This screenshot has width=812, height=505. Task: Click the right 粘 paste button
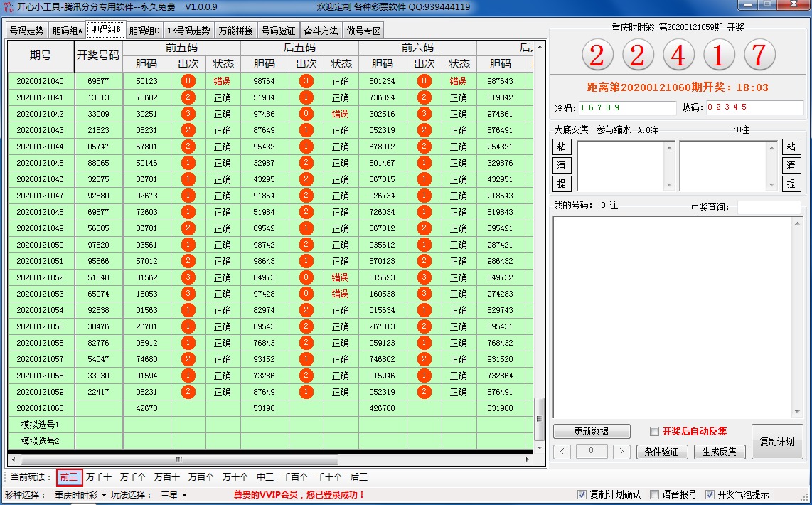(x=791, y=147)
